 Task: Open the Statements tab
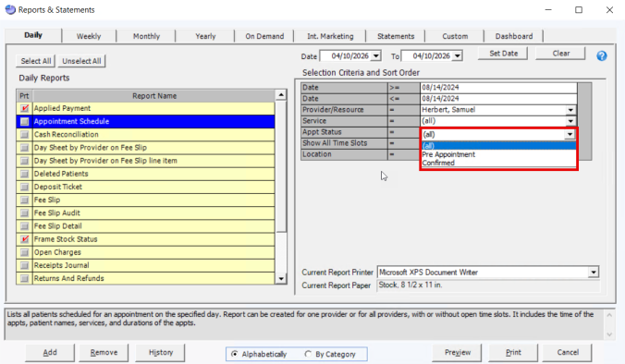[x=396, y=36]
